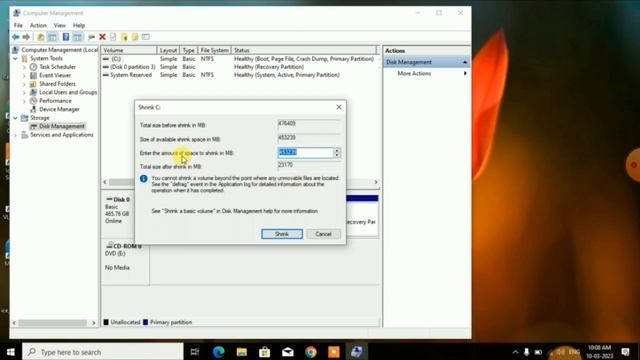Viewport: 640px width, 360px height.
Task: Open the Help menu
Action: pos(79,25)
